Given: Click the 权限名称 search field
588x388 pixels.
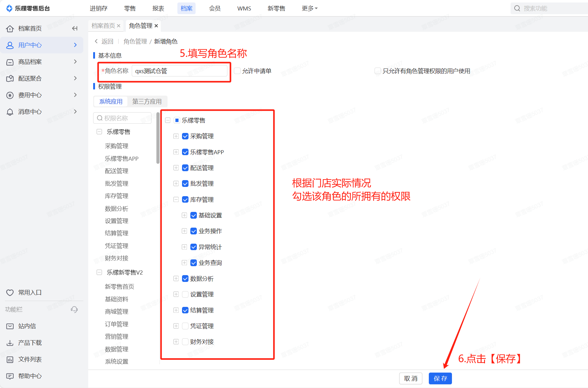Looking at the screenshot, I should [122, 118].
